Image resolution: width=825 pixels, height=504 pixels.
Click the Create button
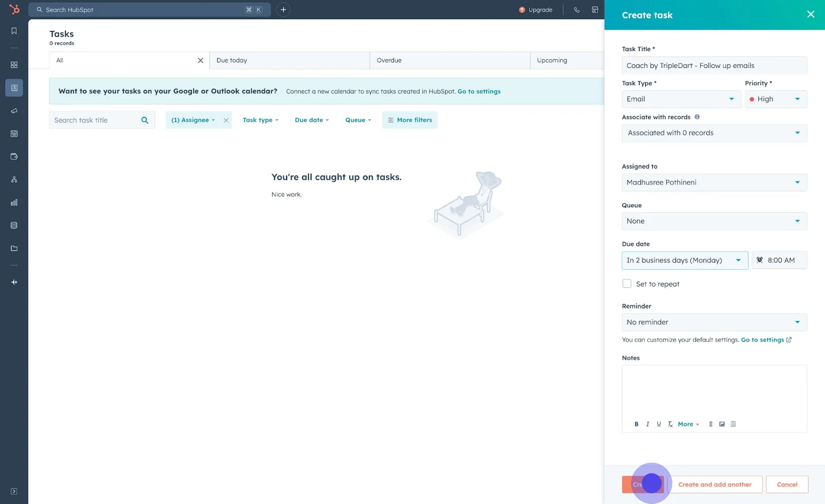tap(642, 484)
